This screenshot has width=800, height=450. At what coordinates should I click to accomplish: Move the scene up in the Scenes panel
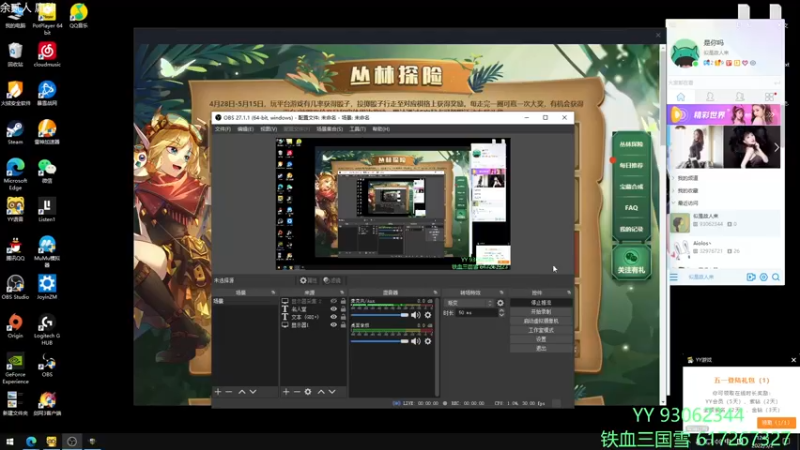pos(242,392)
